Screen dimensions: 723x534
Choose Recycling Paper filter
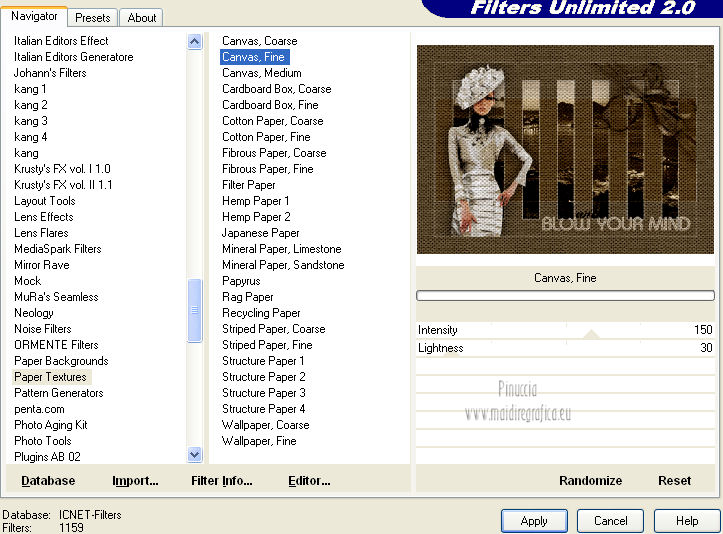click(x=261, y=313)
